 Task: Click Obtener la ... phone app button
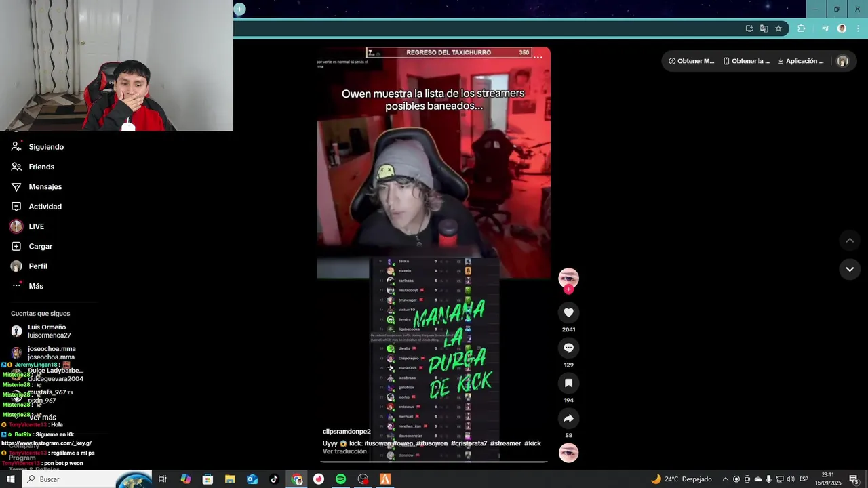747,61
